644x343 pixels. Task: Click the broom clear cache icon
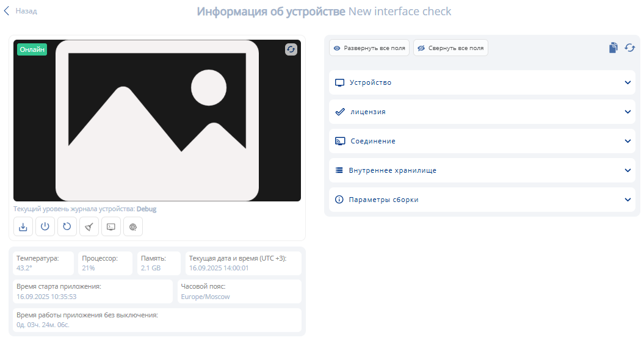[x=89, y=226]
